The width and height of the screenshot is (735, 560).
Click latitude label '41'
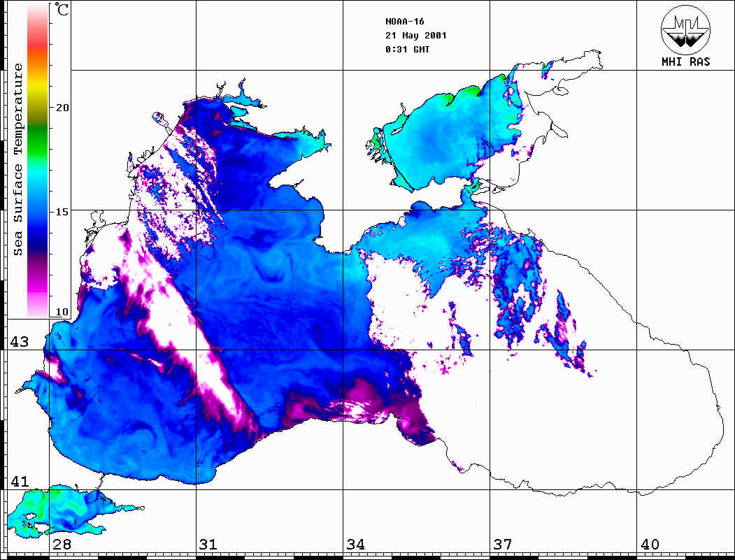click(x=20, y=481)
